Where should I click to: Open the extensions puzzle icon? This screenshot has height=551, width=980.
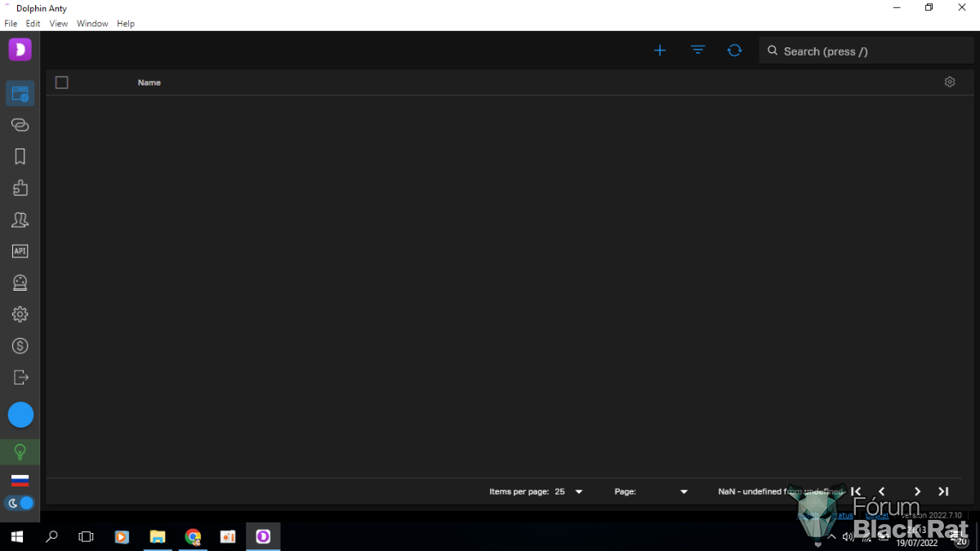coord(20,188)
